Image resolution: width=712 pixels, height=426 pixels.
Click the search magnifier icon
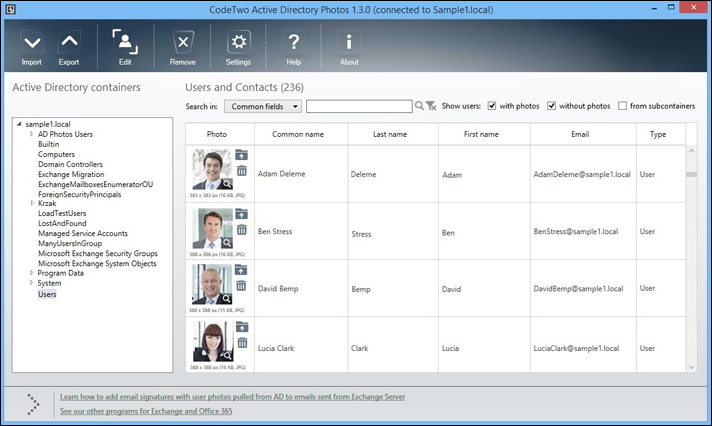tap(419, 106)
